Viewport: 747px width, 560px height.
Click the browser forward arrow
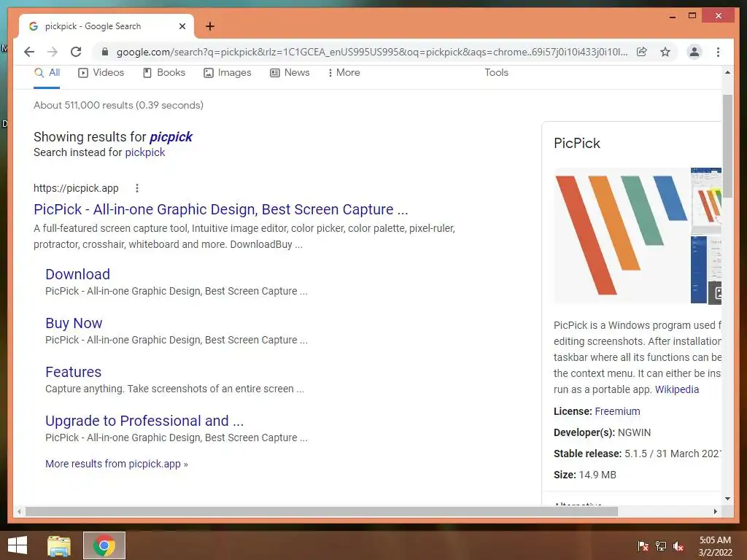(x=53, y=52)
